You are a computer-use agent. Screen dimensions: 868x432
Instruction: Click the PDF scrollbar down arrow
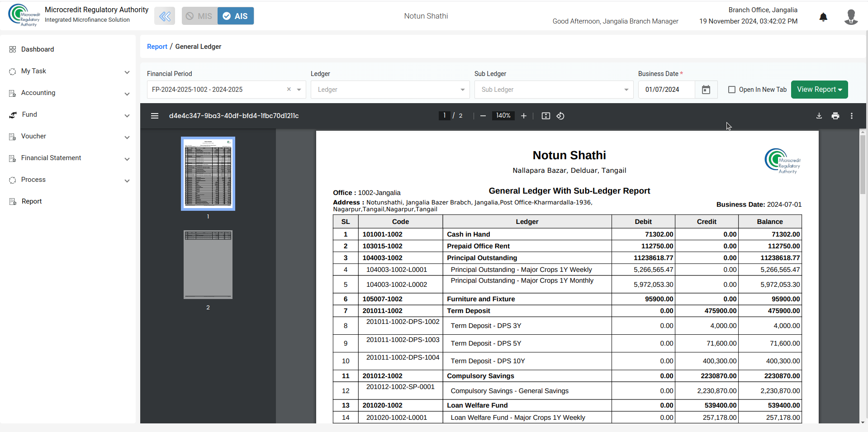tap(863, 422)
